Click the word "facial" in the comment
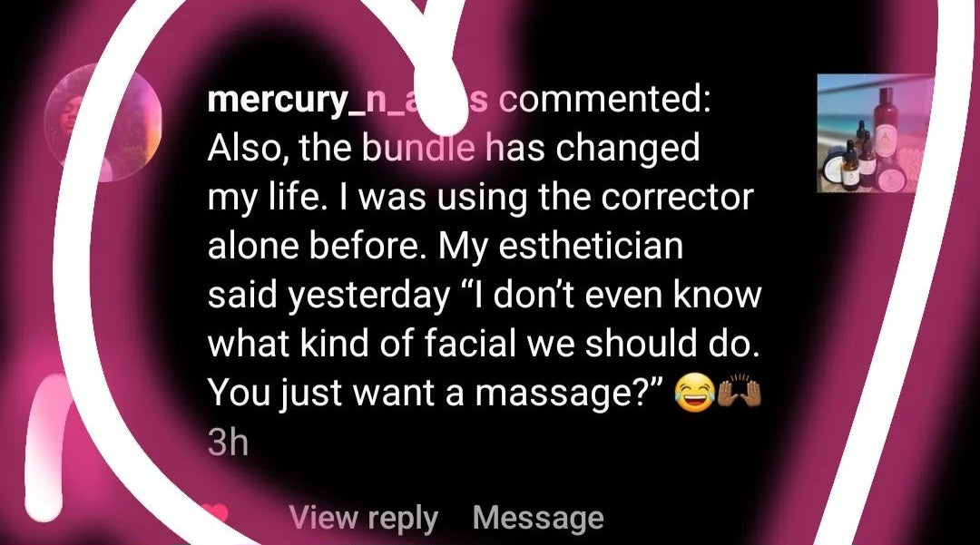The width and height of the screenshot is (980, 545). pos(470,344)
